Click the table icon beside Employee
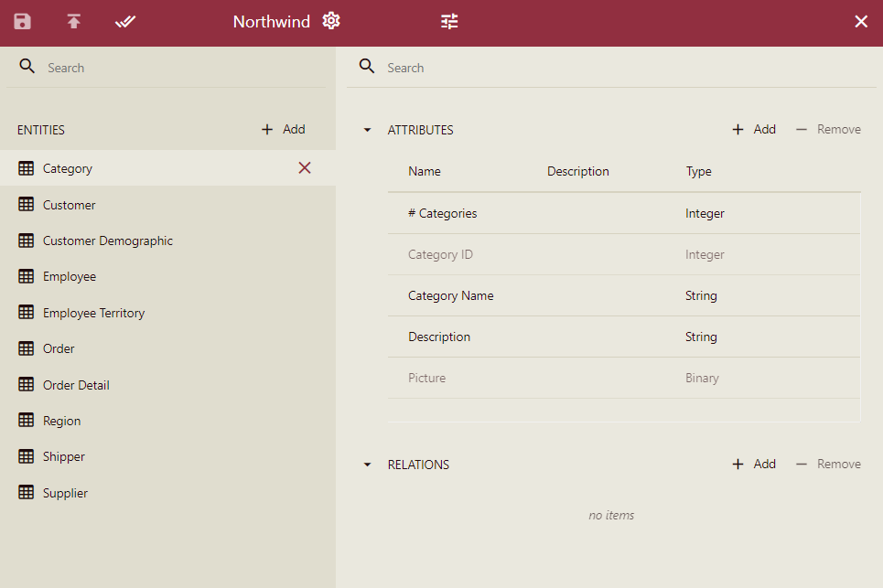The height and width of the screenshot is (588, 883). point(25,276)
